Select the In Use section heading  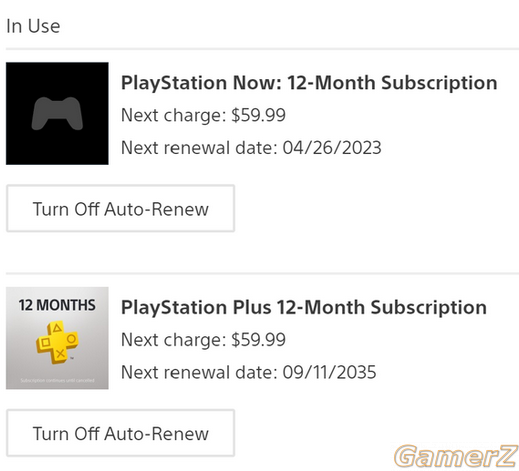point(33,26)
